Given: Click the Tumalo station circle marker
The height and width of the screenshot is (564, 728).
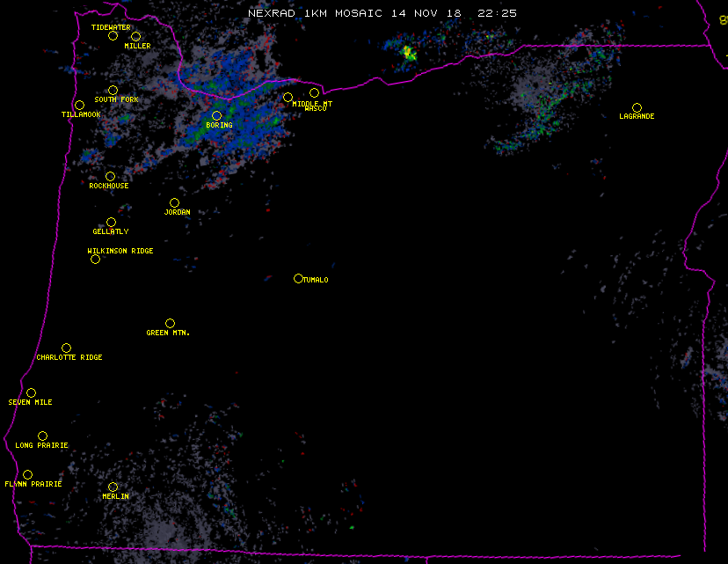Looking at the screenshot, I should click(298, 279).
